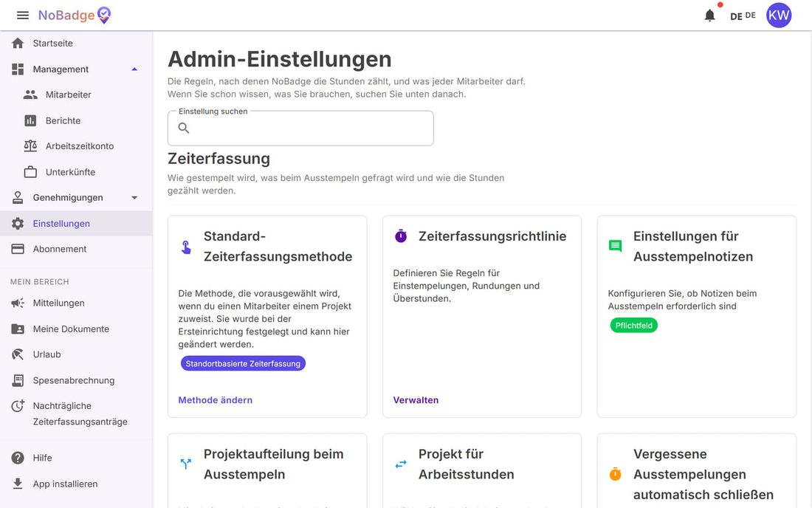Click the Berichte chart icon
The image size is (812, 508).
tap(30, 120)
